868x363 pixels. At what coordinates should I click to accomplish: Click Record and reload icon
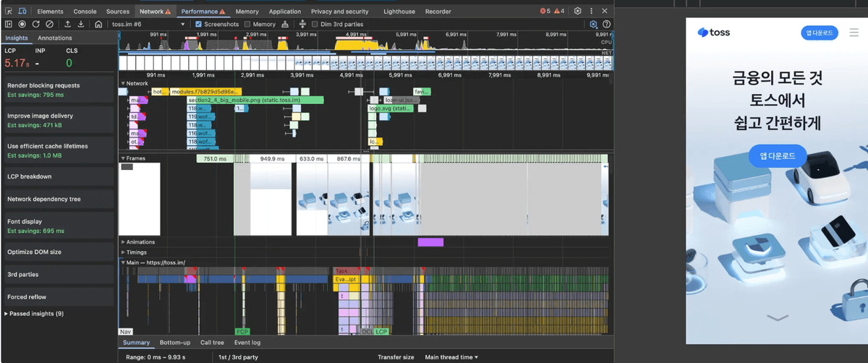pyautogui.click(x=35, y=24)
